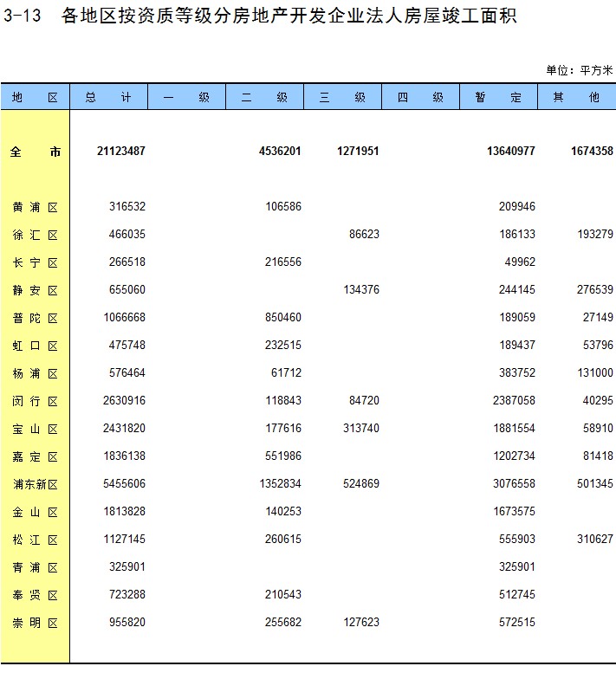Image resolution: width=616 pixels, height=692 pixels.
Task: Select the 四级 column header
Action: [420, 97]
